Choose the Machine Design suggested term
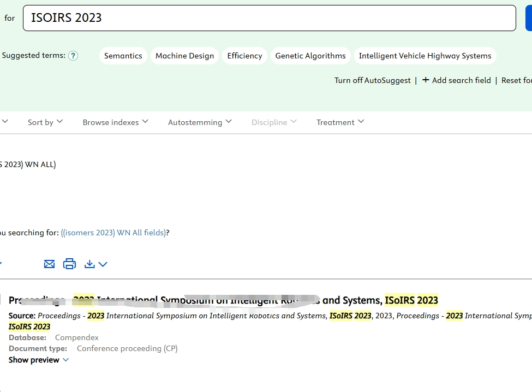Image resolution: width=532 pixels, height=392 pixels. point(184,56)
